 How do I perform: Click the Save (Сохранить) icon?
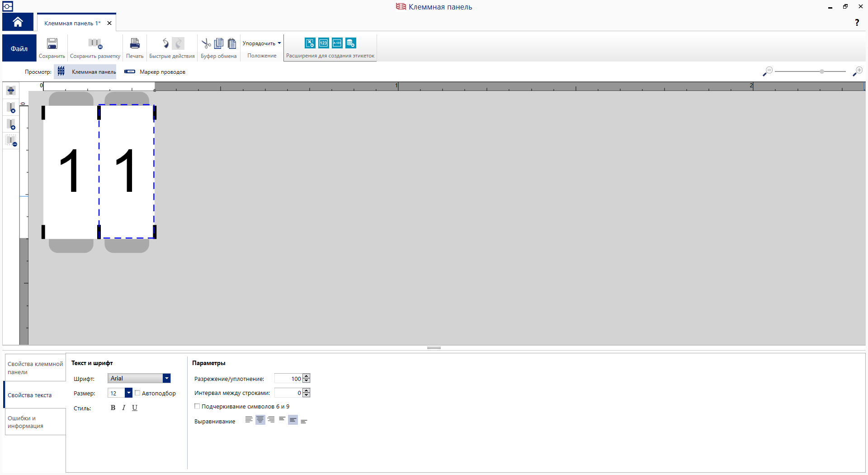pyautogui.click(x=52, y=44)
